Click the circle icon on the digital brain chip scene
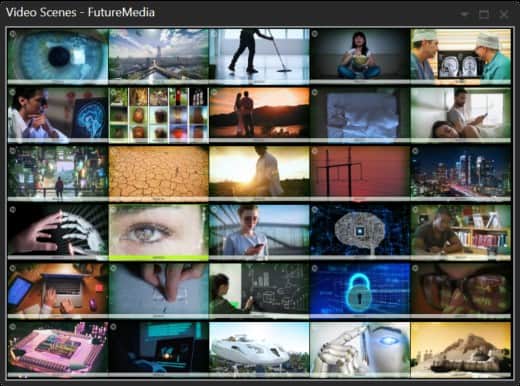Image resolution: width=520 pixels, height=386 pixels. [315, 210]
